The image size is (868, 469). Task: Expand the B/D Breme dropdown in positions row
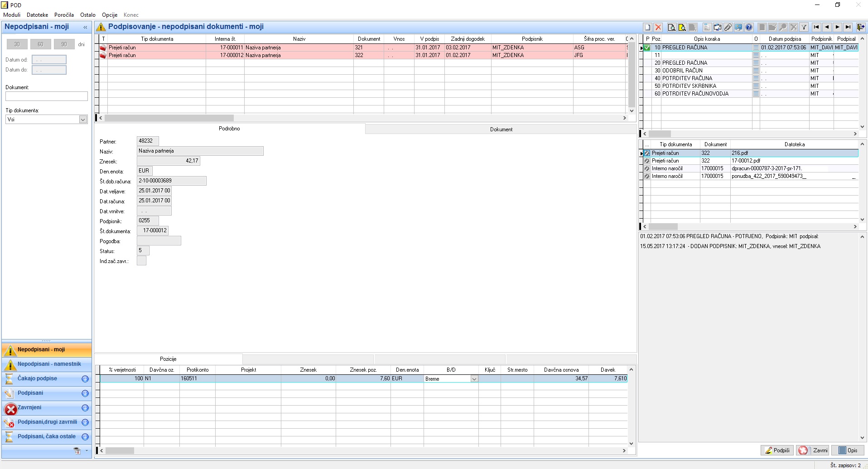point(474,379)
